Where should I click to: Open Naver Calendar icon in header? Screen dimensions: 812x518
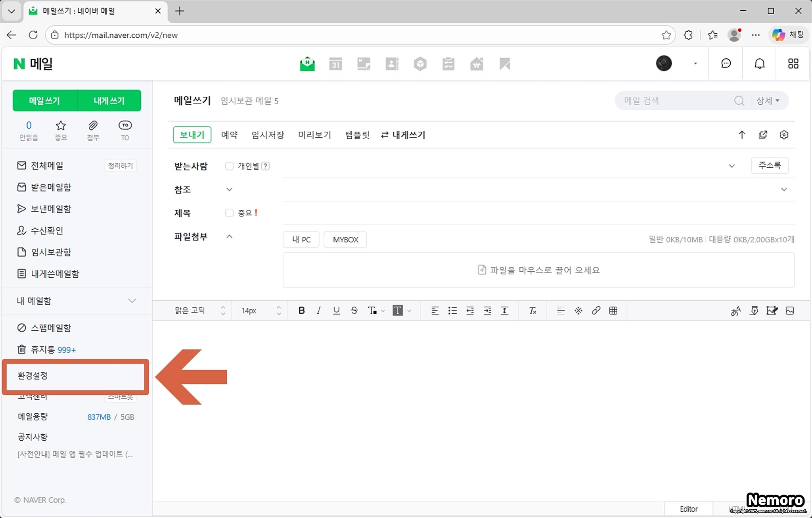(335, 64)
